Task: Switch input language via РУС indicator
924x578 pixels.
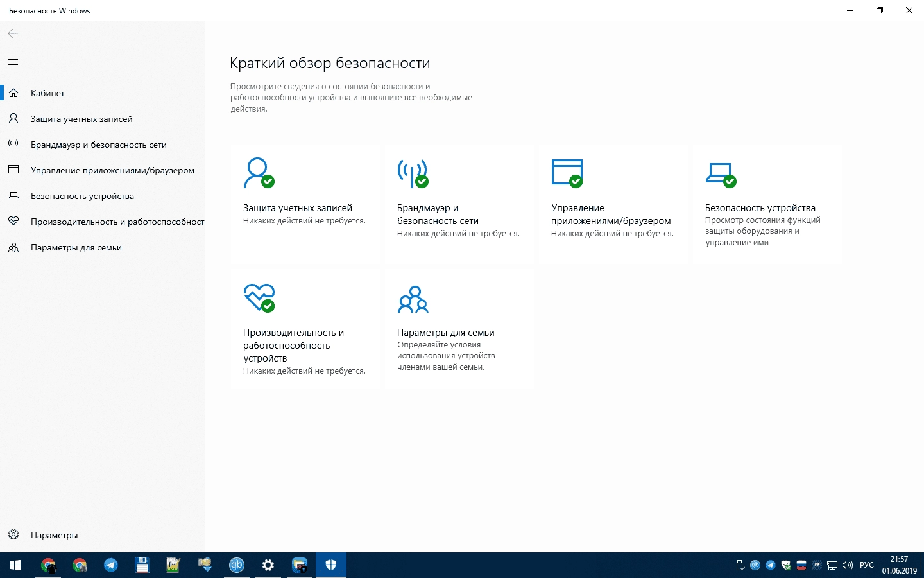Action: point(867,565)
